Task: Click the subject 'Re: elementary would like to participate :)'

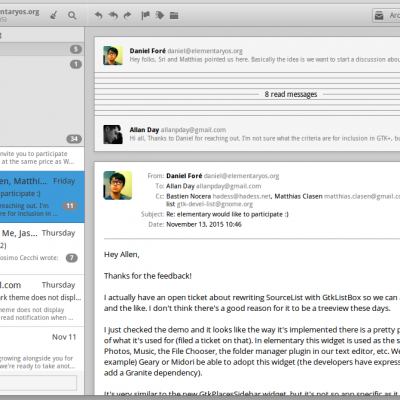Action: pos(227,214)
